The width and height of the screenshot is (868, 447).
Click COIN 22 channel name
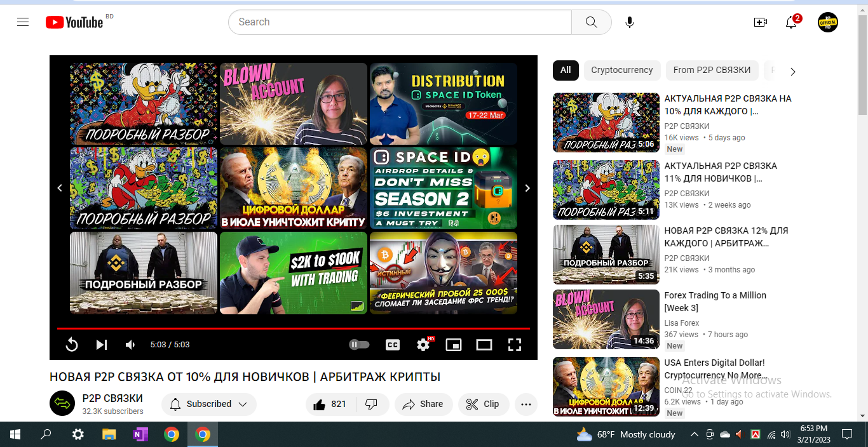tap(679, 390)
